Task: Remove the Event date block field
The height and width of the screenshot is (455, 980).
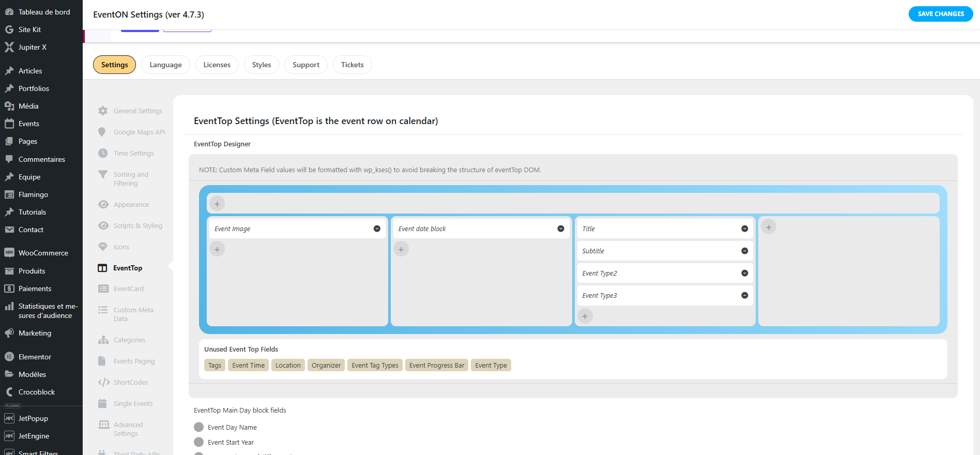Action: tap(561, 229)
